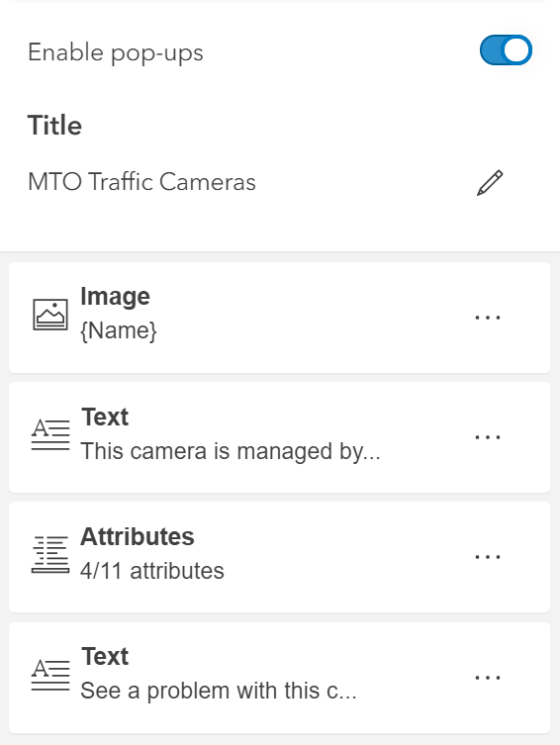
Task: Open the 'This camera is managed by...' text card
Action: point(279,437)
